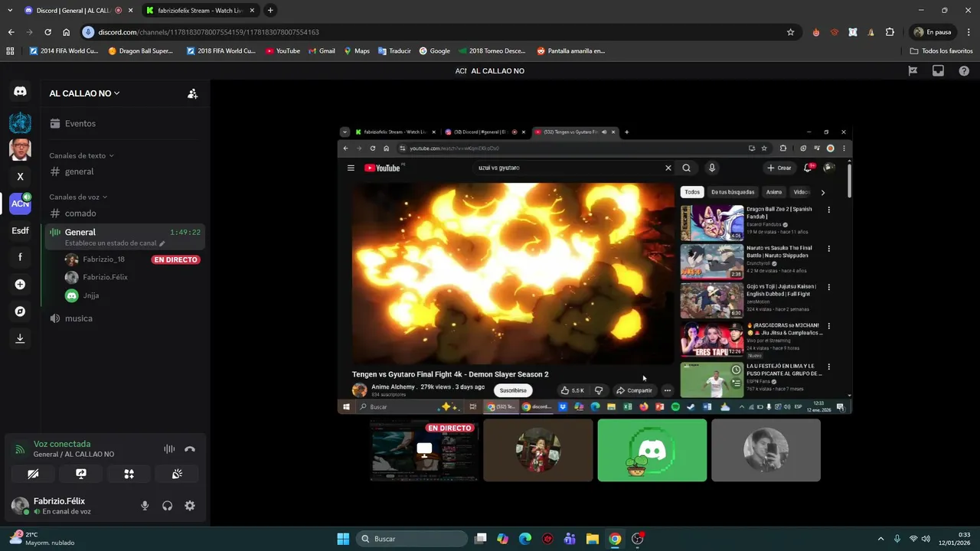Disconnect from voice with the hang-up icon
Screen dimensions: 980x551
click(x=190, y=449)
